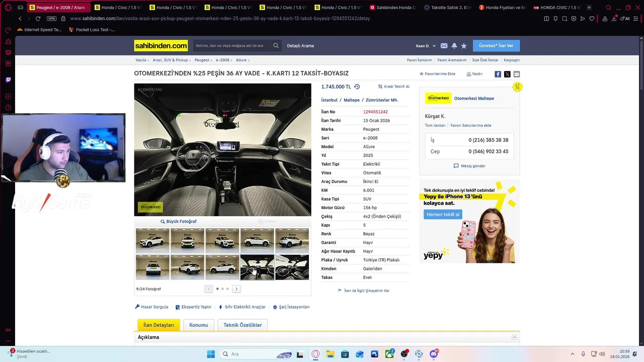Open a new browser tab

tap(589, 8)
